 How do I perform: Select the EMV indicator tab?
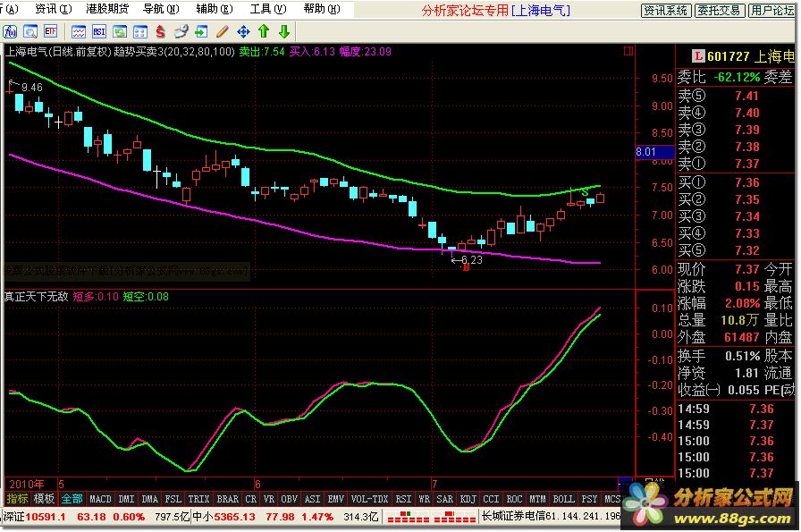[335, 499]
